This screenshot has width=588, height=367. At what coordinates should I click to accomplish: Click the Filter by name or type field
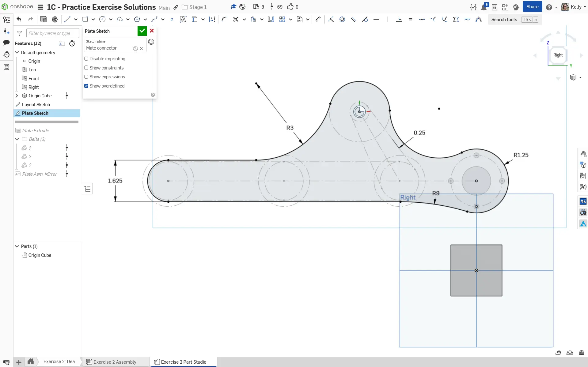(x=52, y=33)
